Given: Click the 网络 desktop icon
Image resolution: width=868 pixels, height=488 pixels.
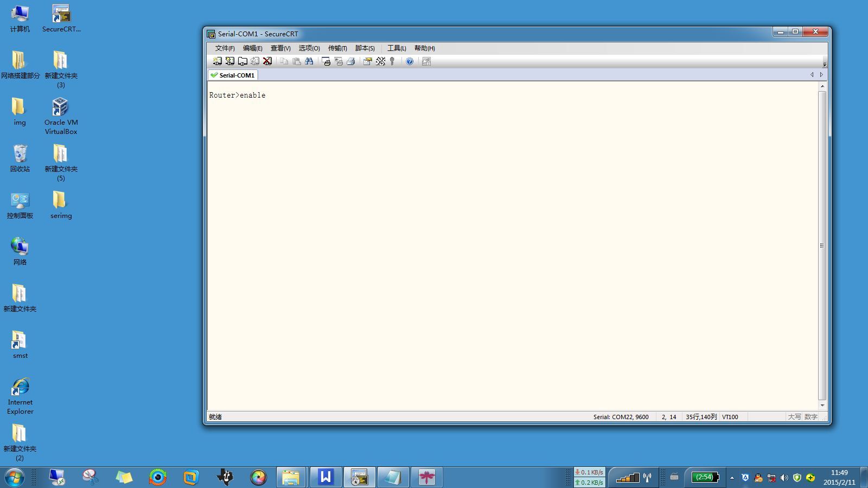Looking at the screenshot, I should pyautogui.click(x=20, y=252).
